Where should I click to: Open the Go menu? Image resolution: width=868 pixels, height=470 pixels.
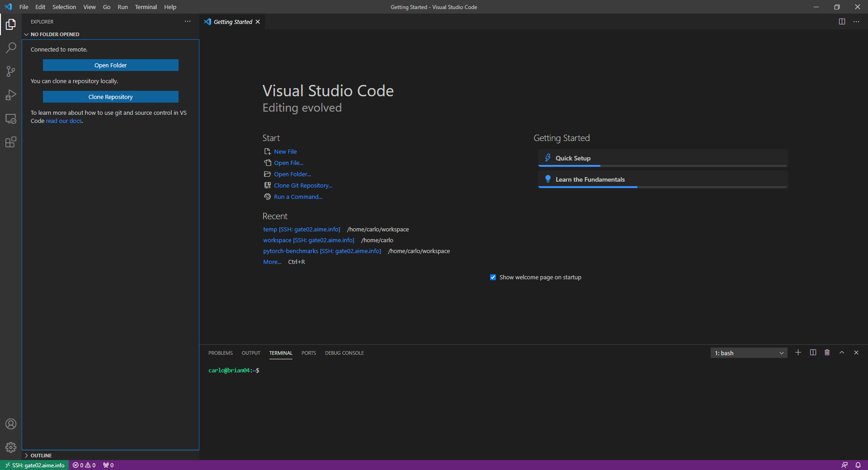point(107,7)
